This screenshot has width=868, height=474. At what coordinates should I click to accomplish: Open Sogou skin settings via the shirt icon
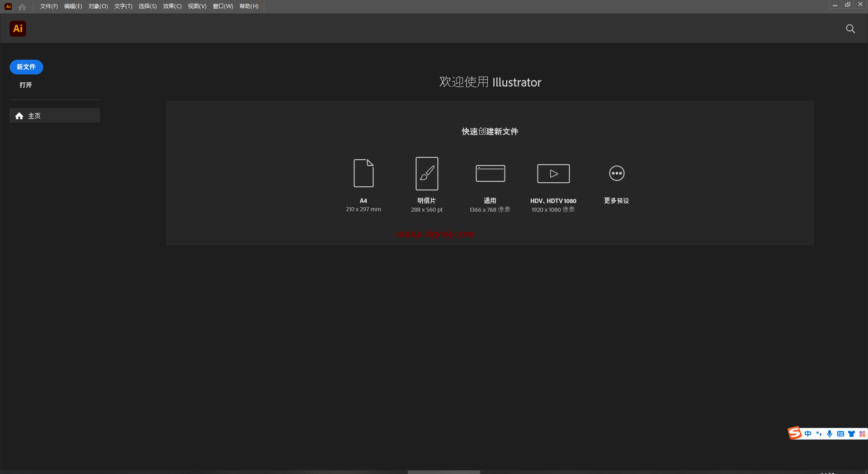point(851,433)
